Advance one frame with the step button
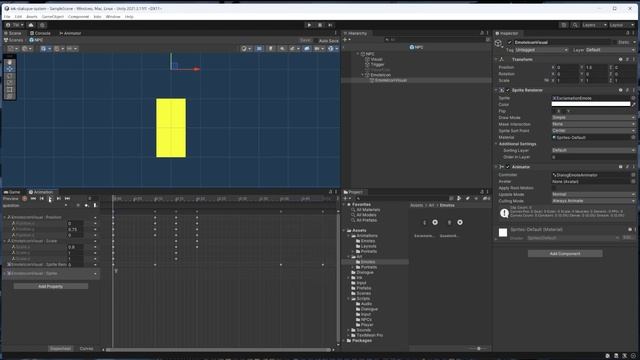 pos(331,25)
